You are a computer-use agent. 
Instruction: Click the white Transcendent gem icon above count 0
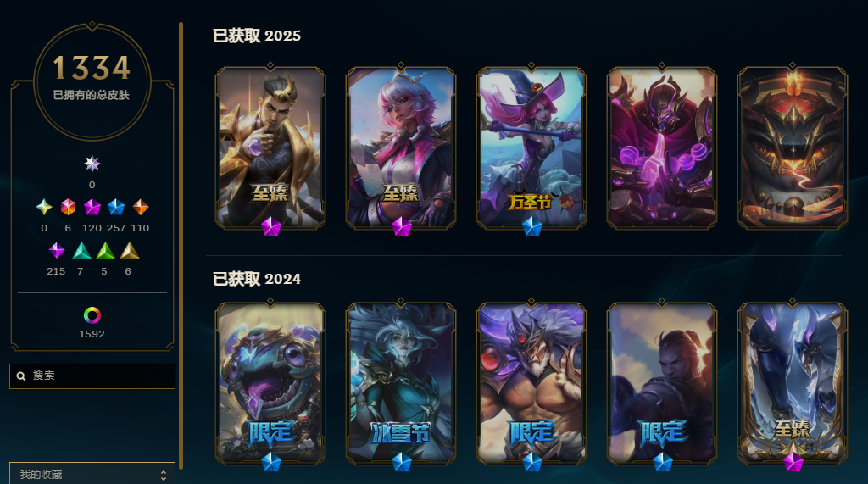pyautogui.click(x=92, y=164)
